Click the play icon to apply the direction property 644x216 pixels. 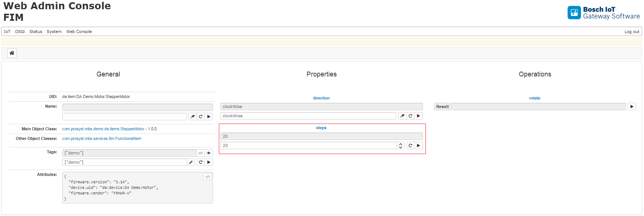tap(418, 115)
